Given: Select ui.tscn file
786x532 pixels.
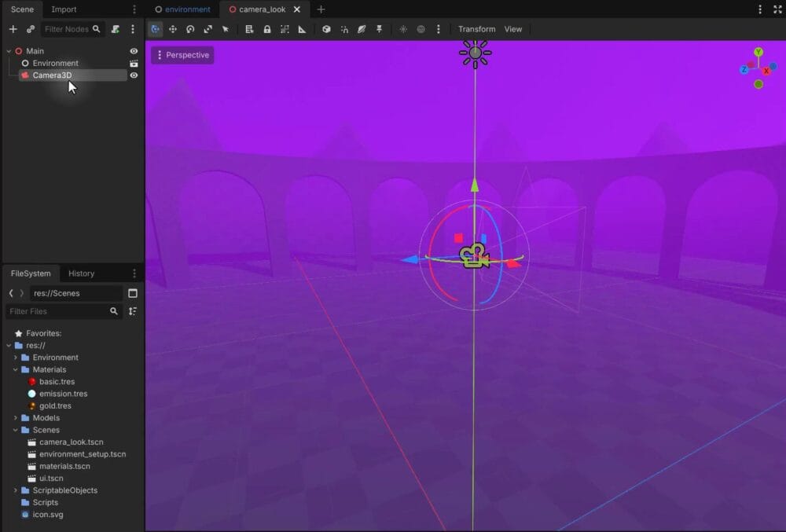Looking at the screenshot, I should click(51, 479).
